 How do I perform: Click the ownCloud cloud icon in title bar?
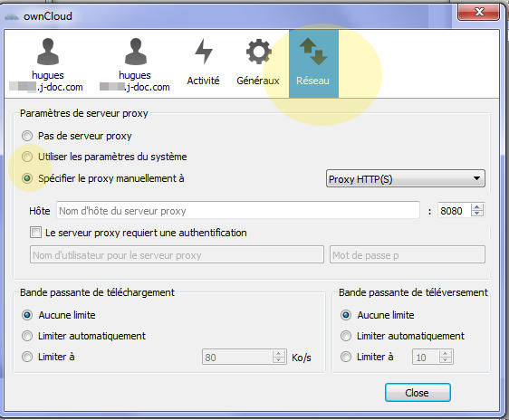12,16
